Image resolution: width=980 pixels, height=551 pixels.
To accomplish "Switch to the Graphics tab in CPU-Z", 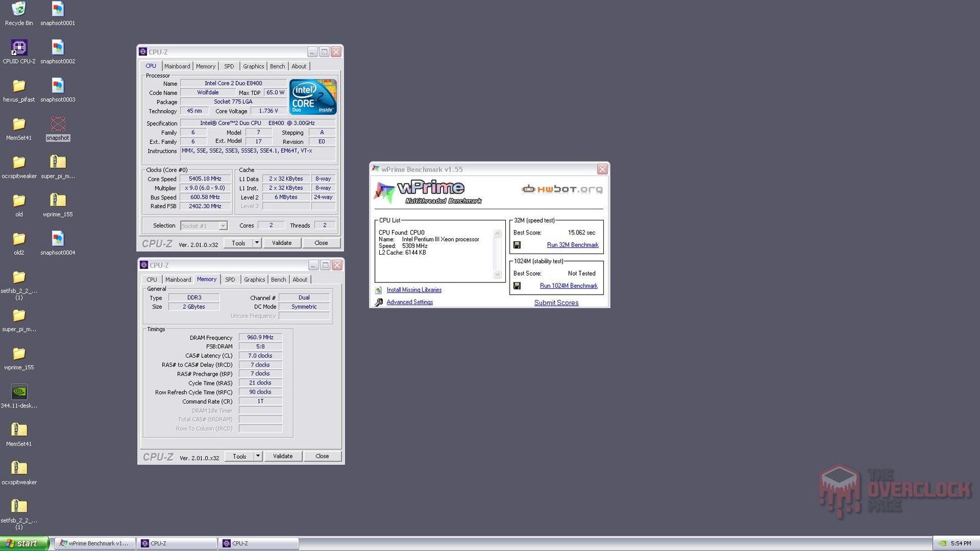I will 253,66.
